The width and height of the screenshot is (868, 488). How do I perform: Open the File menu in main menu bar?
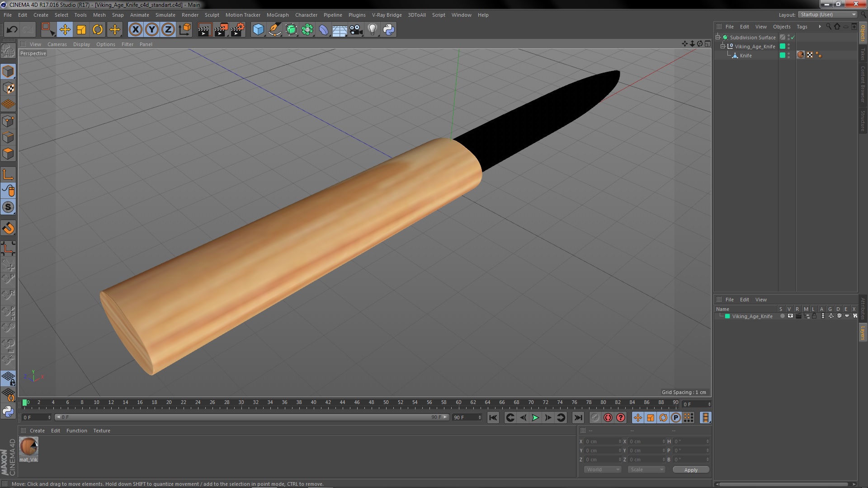click(x=8, y=15)
